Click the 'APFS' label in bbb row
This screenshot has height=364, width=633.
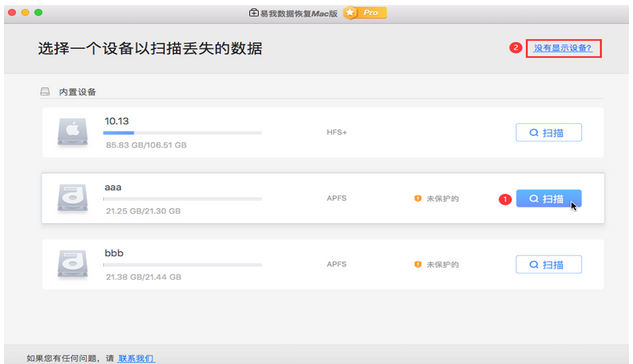click(337, 264)
